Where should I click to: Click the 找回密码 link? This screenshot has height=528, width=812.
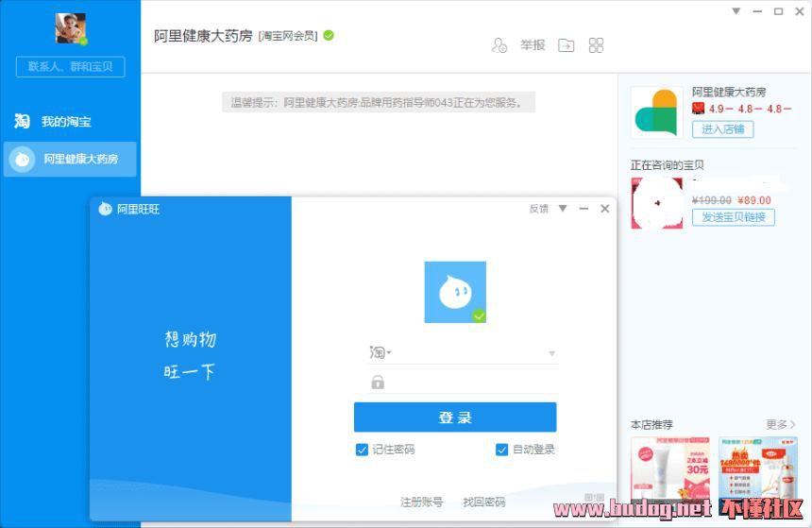484,502
